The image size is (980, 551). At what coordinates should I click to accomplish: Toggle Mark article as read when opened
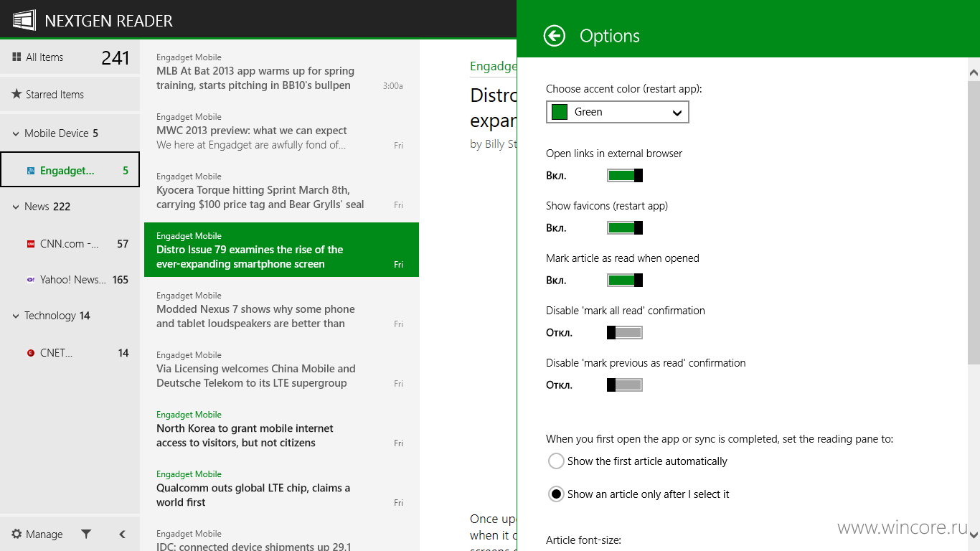(x=625, y=281)
